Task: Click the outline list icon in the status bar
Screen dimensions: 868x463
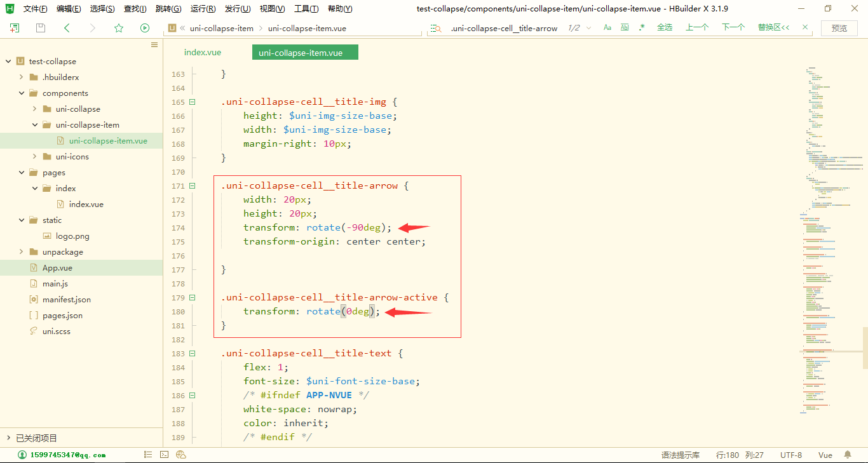Action: pos(148,454)
